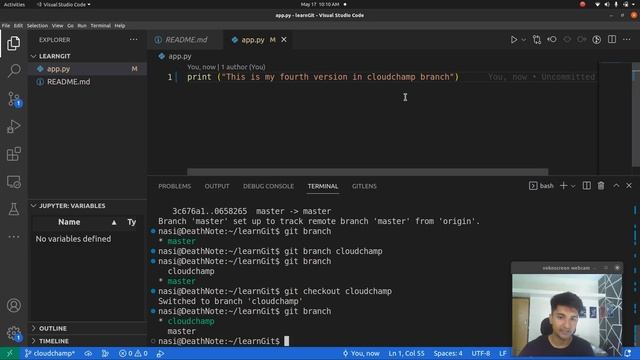Open Explorer views and more actions ellipsis
640x360 pixels.
[133, 40]
